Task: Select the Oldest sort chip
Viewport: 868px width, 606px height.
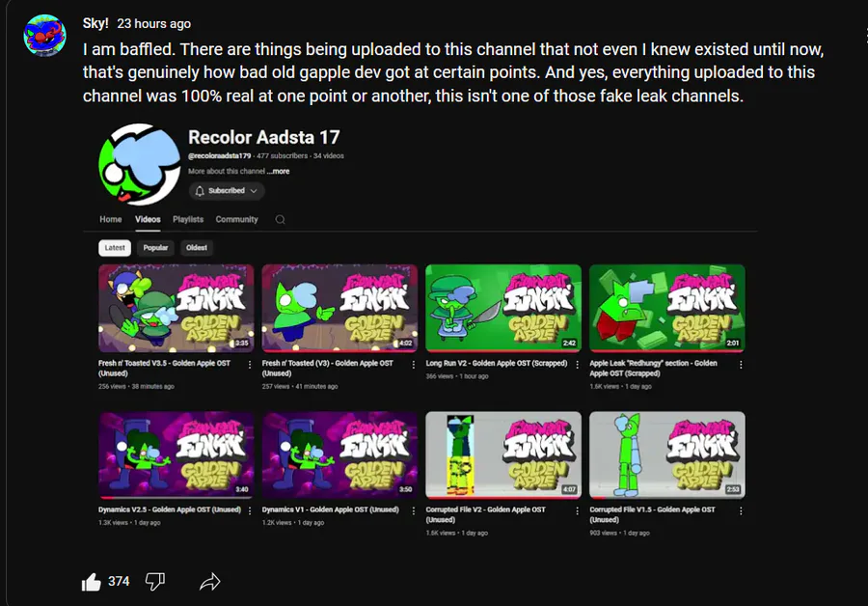Action: point(197,248)
